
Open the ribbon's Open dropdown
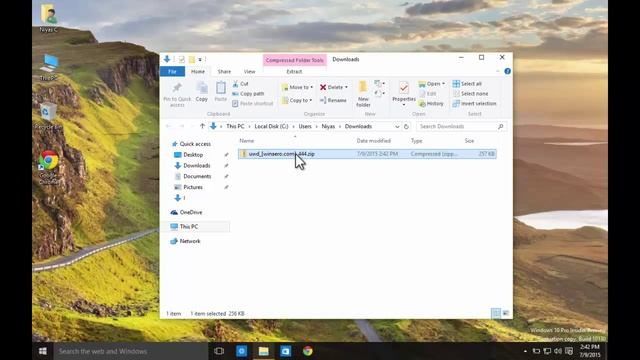(x=432, y=84)
